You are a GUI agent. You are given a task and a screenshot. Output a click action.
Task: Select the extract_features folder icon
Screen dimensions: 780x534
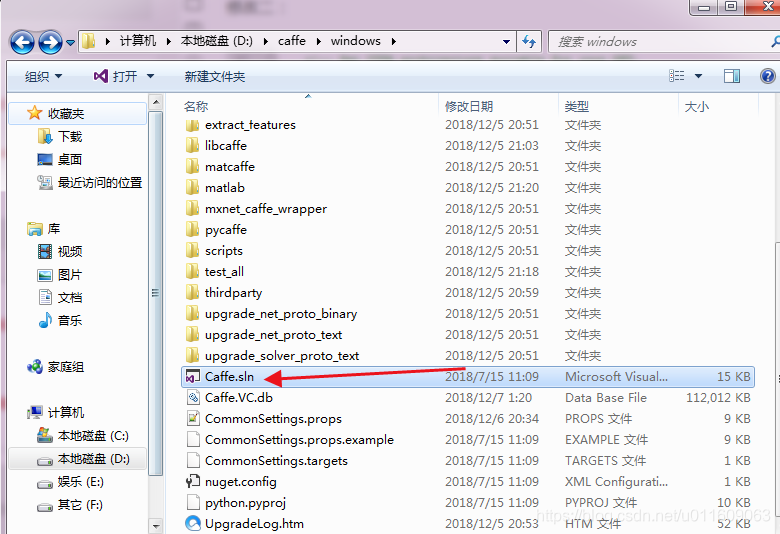click(193, 125)
